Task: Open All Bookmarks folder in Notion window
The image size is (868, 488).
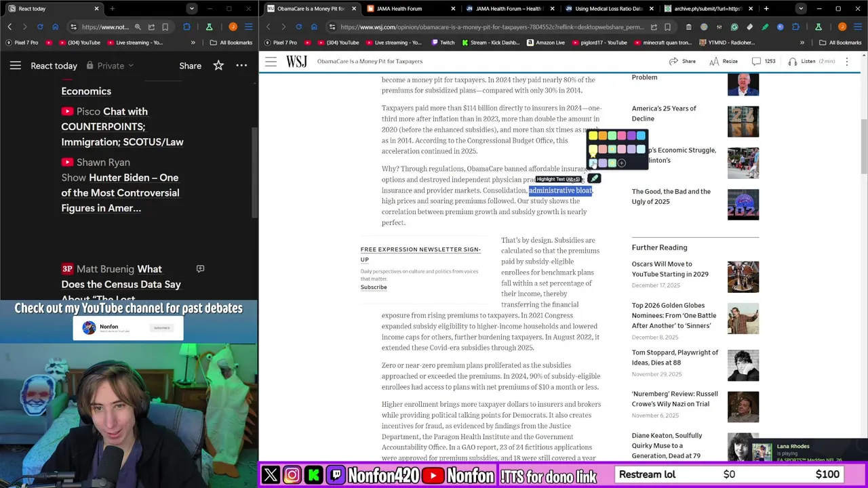Action: [231, 43]
